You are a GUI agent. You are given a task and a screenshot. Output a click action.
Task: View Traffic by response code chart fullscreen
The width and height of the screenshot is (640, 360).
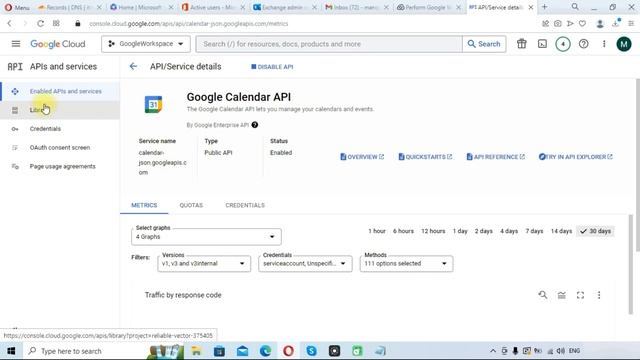point(580,295)
